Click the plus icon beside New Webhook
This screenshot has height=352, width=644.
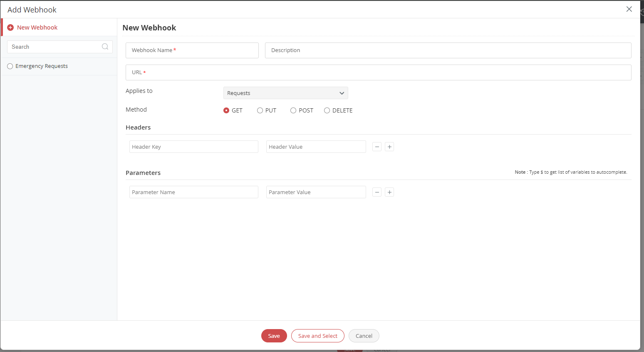10,27
